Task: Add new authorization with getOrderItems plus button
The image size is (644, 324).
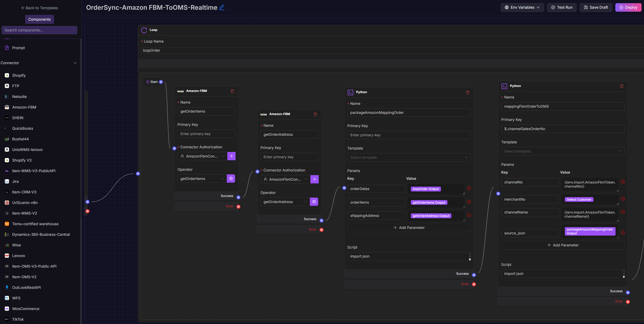Action: click(x=231, y=156)
